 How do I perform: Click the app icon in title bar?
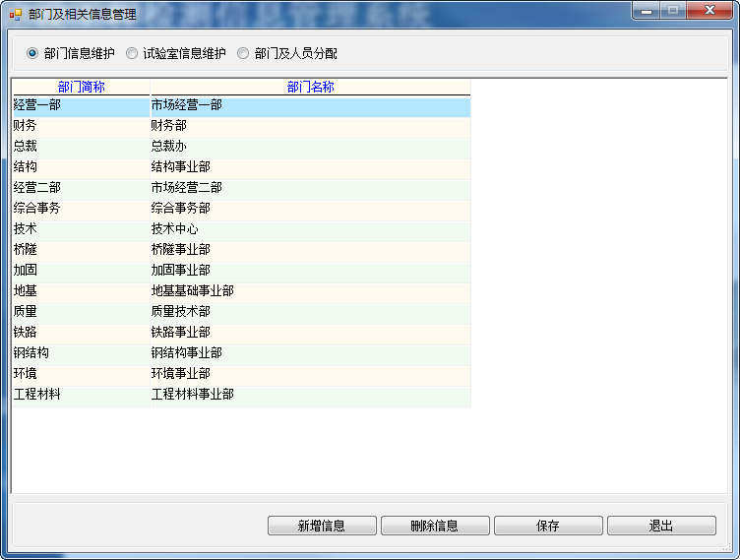click(x=15, y=15)
